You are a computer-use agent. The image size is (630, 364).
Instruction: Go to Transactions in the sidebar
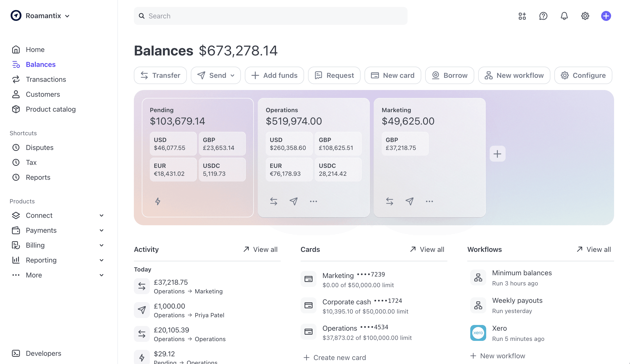click(46, 79)
